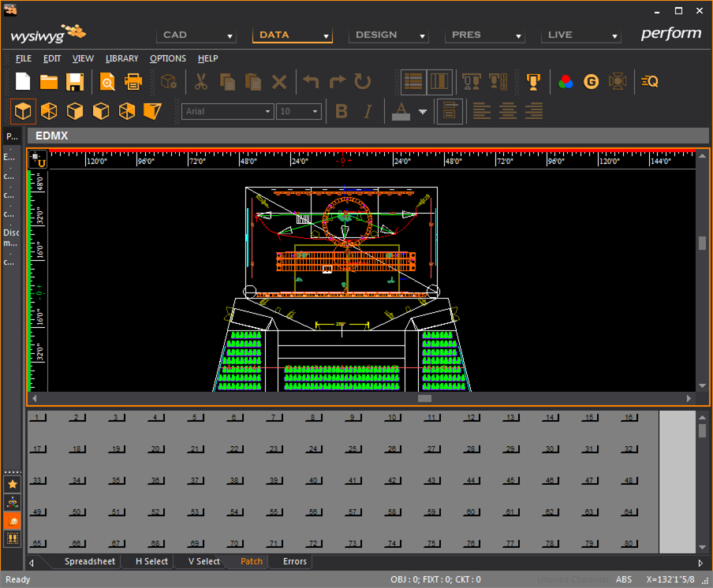713x588 pixels.
Task: Click the New document icon
Action: click(x=23, y=81)
